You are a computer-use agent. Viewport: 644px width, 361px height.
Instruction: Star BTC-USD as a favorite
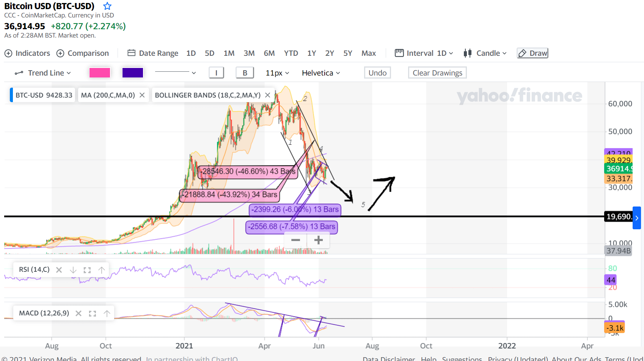click(107, 6)
